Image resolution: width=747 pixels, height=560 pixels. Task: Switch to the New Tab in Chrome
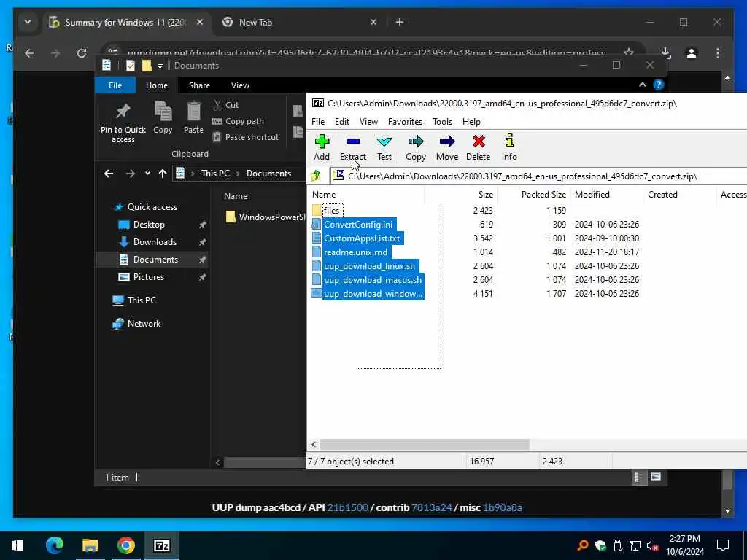[299, 23]
